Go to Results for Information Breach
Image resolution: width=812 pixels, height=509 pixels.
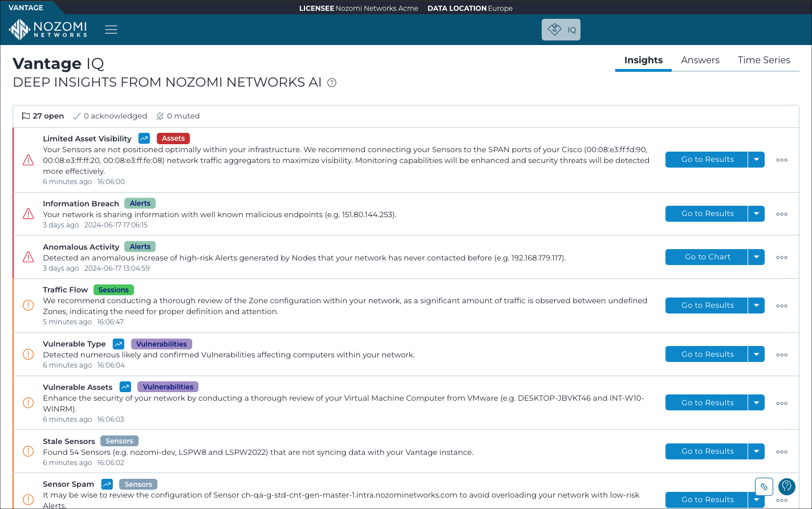coord(707,214)
